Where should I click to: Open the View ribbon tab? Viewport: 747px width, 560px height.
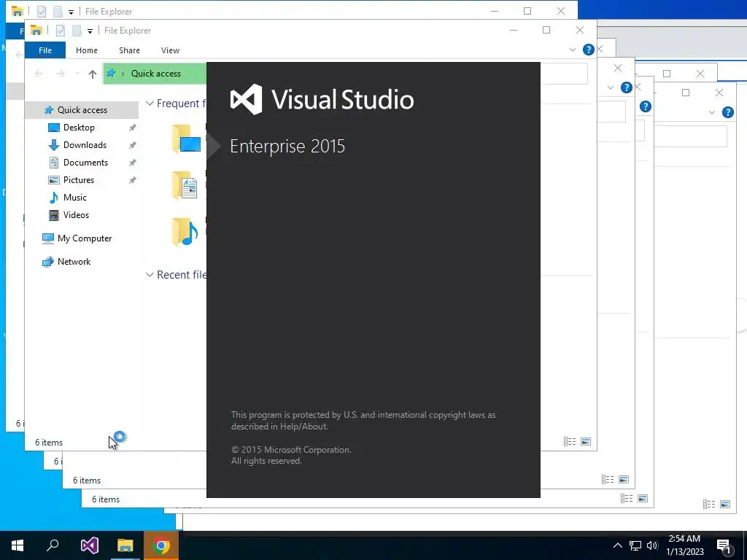coord(170,50)
